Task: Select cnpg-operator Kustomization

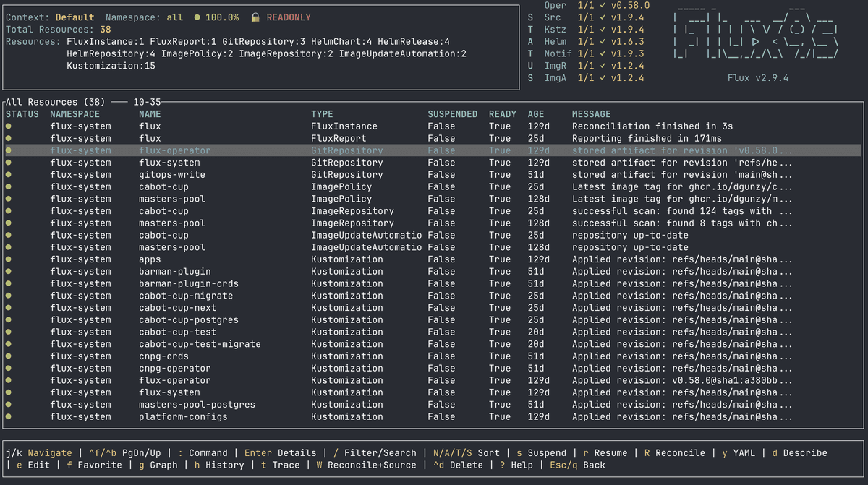Action: (175, 368)
